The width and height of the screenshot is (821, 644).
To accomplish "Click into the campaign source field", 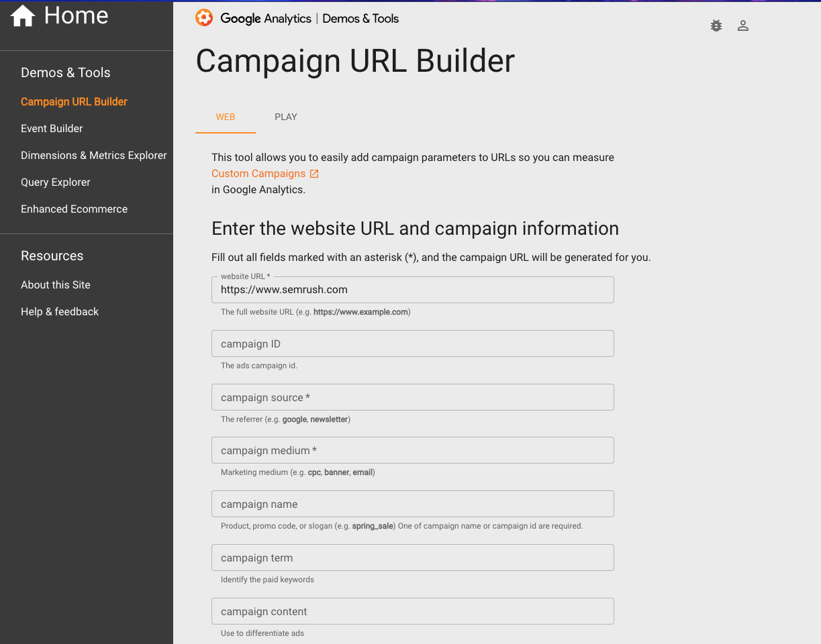I will point(412,397).
